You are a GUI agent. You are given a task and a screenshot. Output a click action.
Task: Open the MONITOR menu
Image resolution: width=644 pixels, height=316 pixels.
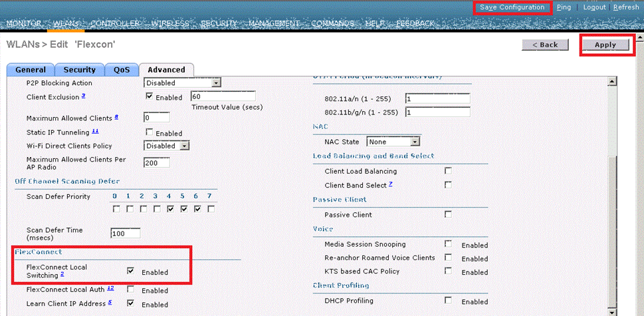(24, 23)
